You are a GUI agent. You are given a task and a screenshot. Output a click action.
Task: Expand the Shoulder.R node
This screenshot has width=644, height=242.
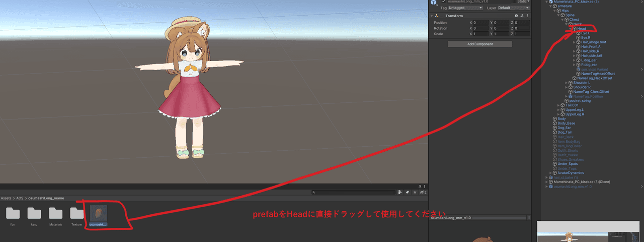[567, 87]
